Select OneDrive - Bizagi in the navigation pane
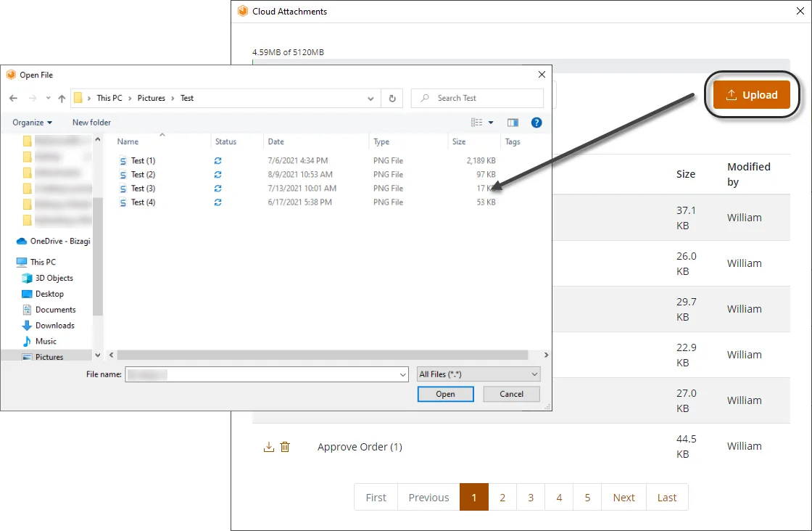This screenshot has width=812, height=531. (x=54, y=241)
